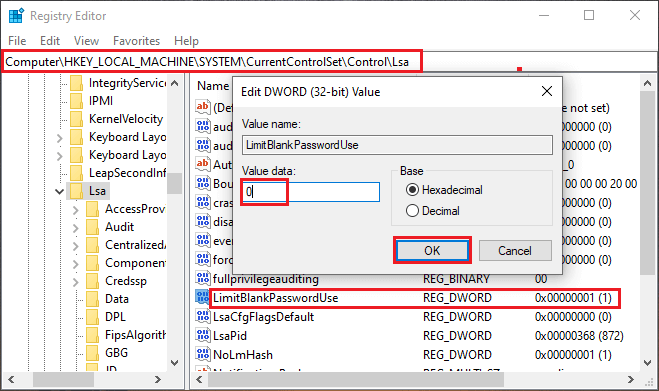Click the Value data input field

pyautogui.click(x=311, y=192)
